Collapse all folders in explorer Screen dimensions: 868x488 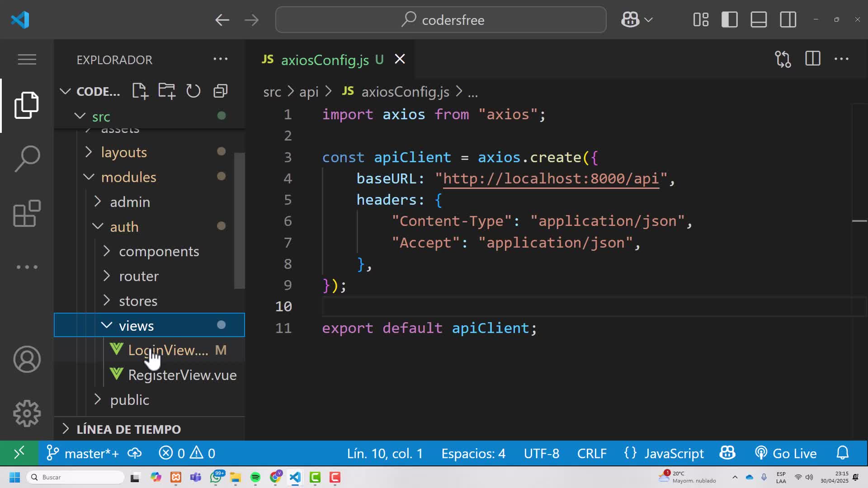[x=220, y=91]
